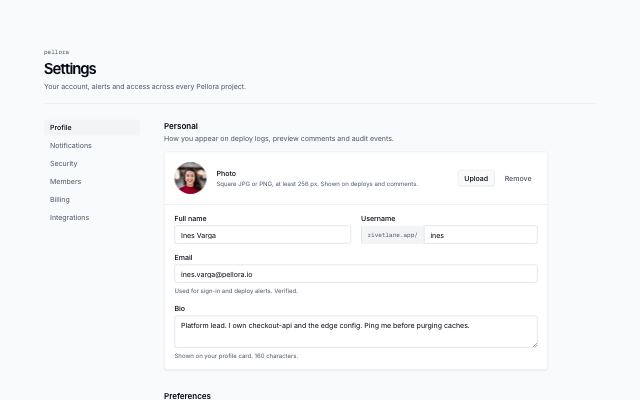Viewport: 640px width, 400px height.
Task: Click the Full name field label
Action: (x=190, y=218)
